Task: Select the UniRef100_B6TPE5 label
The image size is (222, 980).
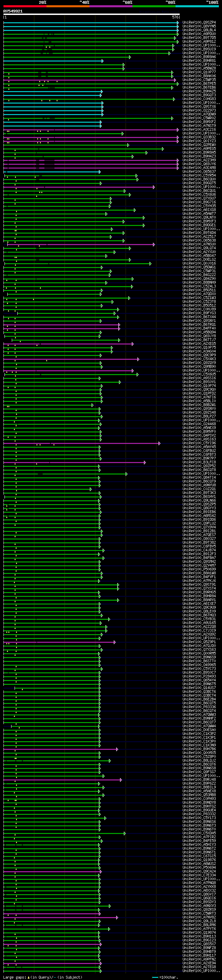Action: point(199,84)
